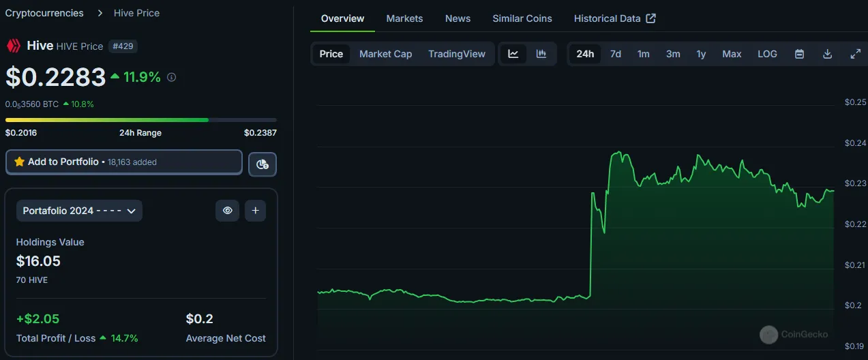Set chart range to 24h

tap(585, 54)
